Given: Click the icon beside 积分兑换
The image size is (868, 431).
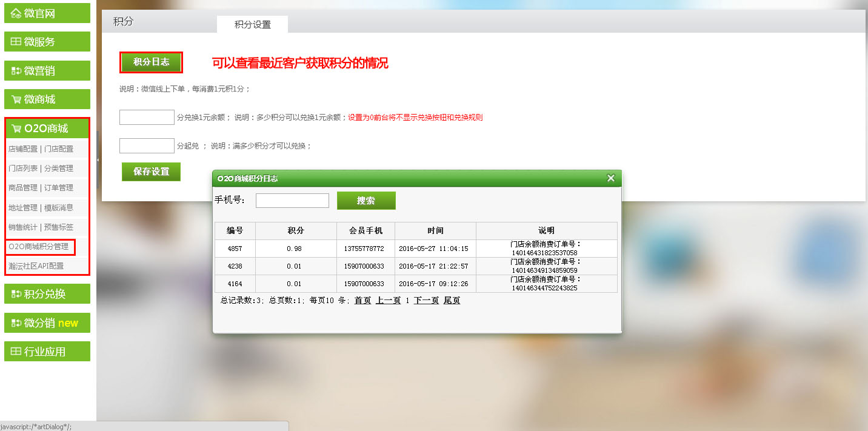Looking at the screenshot, I should (16, 294).
